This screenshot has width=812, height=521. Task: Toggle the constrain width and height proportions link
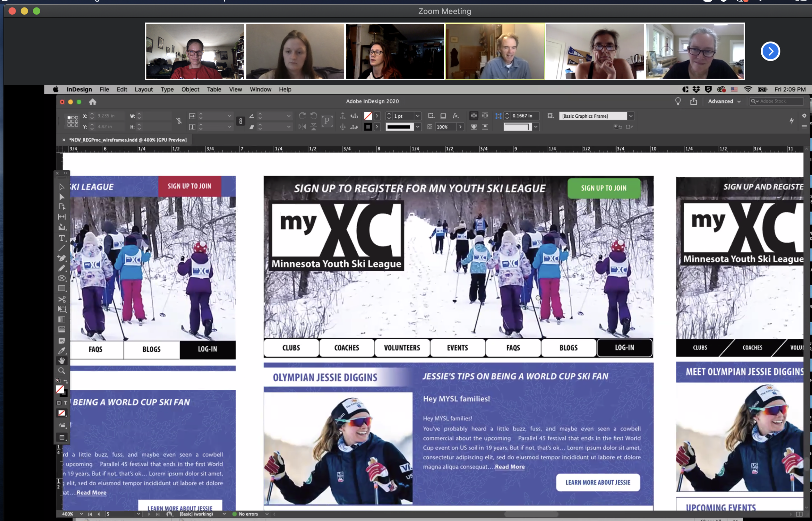coord(179,121)
